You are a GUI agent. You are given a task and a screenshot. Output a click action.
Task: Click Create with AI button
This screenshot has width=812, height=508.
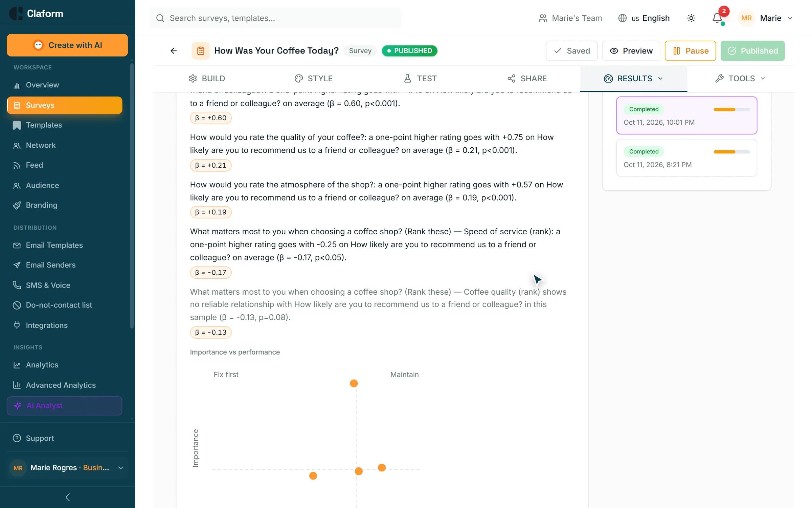[67, 45]
